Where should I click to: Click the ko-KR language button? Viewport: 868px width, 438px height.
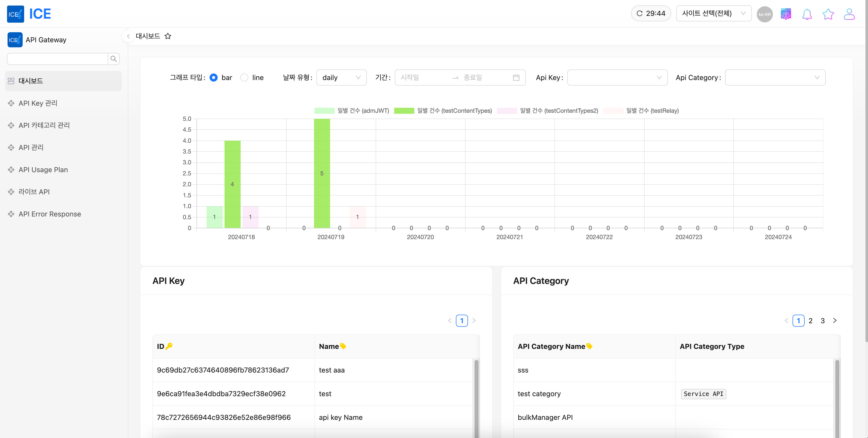pos(765,14)
